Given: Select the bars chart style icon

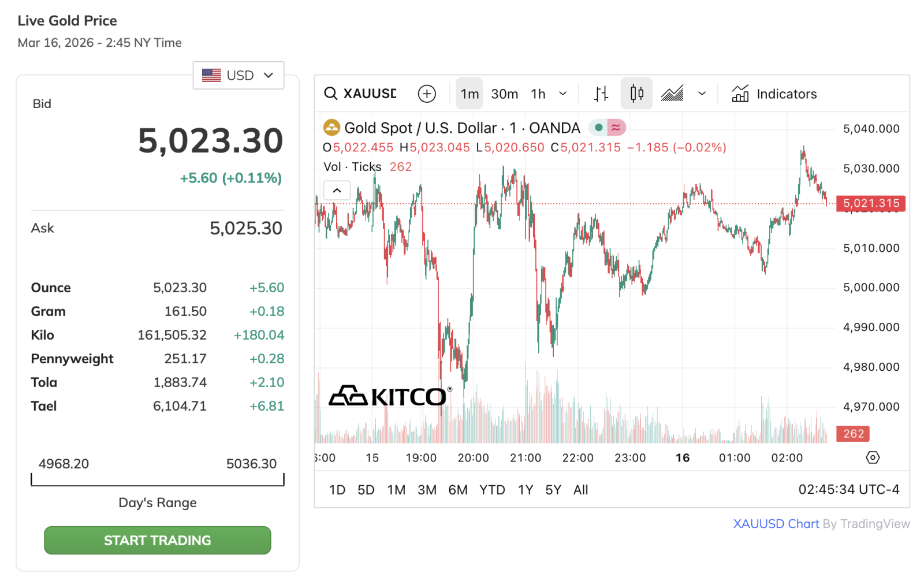Looking at the screenshot, I should pyautogui.click(x=601, y=94).
